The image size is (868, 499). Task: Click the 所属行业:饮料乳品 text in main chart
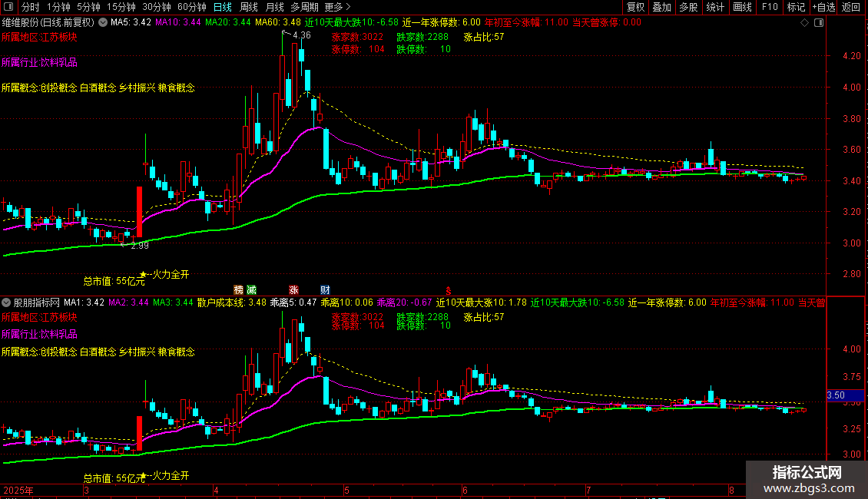(39, 62)
